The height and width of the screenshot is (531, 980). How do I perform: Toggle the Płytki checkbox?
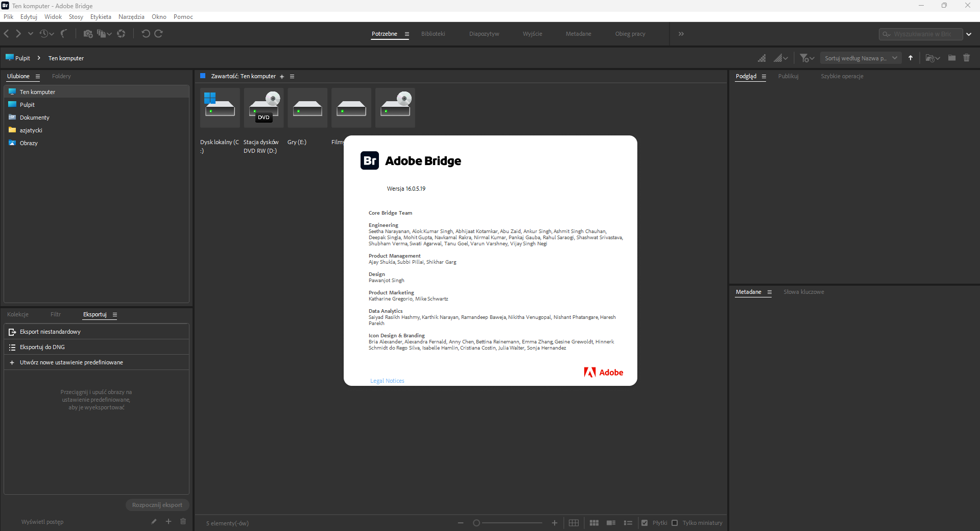644,523
